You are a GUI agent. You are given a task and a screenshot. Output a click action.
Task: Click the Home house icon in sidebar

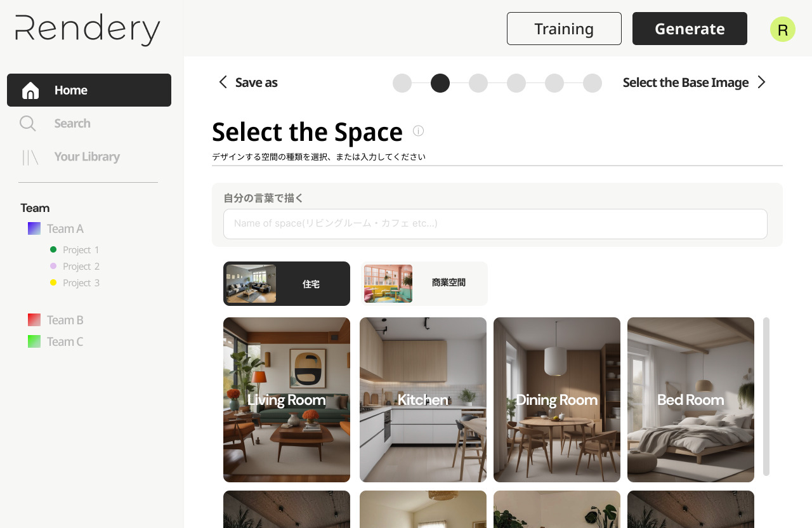click(x=30, y=91)
